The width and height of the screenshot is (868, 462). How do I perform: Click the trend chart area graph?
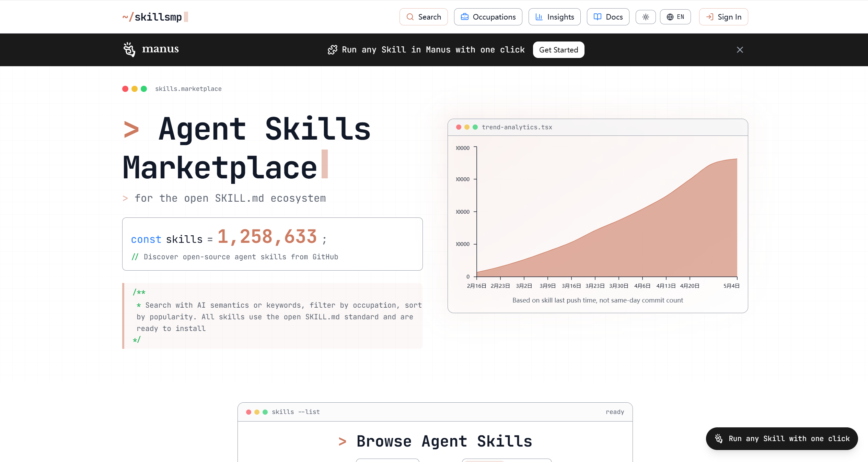click(607, 217)
